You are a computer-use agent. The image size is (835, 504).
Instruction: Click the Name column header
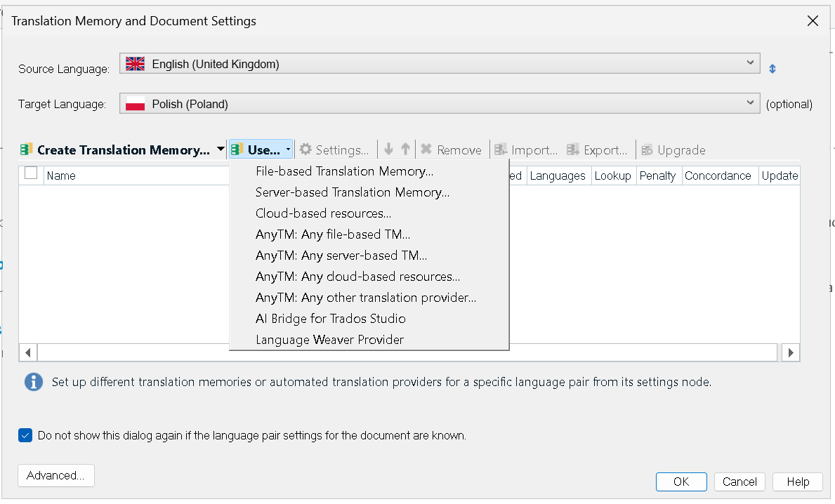click(136, 175)
